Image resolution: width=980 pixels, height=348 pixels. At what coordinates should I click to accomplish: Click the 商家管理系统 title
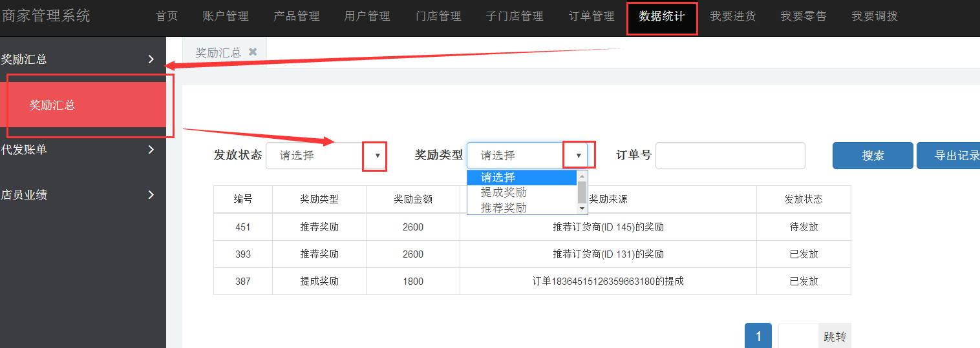(x=46, y=16)
